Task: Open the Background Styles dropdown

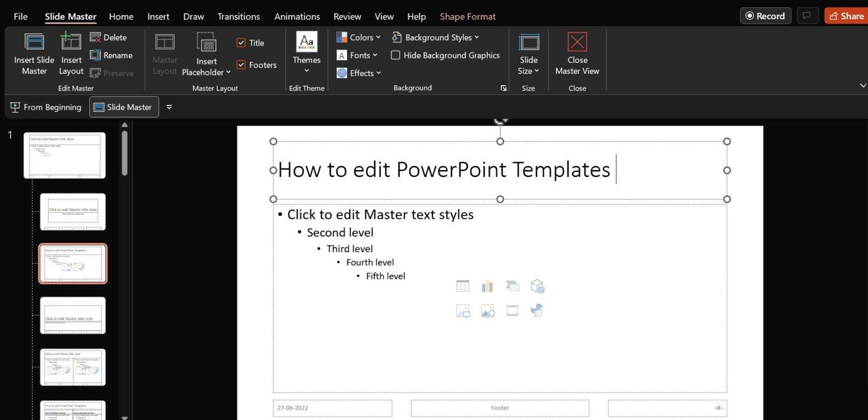Action: (x=435, y=37)
